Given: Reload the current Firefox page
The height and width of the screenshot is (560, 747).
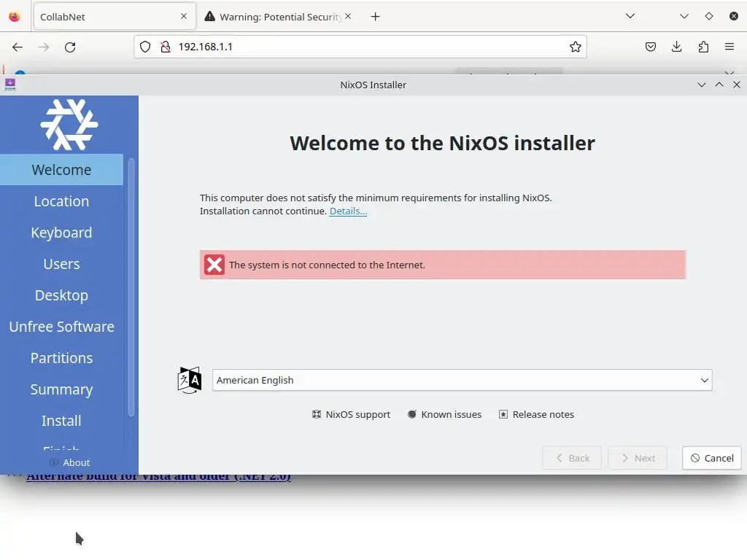Looking at the screenshot, I should (70, 47).
